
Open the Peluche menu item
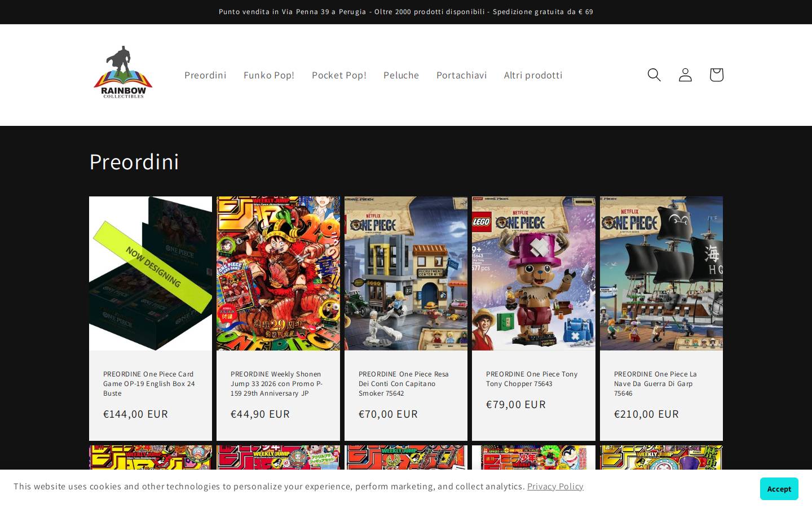point(401,75)
